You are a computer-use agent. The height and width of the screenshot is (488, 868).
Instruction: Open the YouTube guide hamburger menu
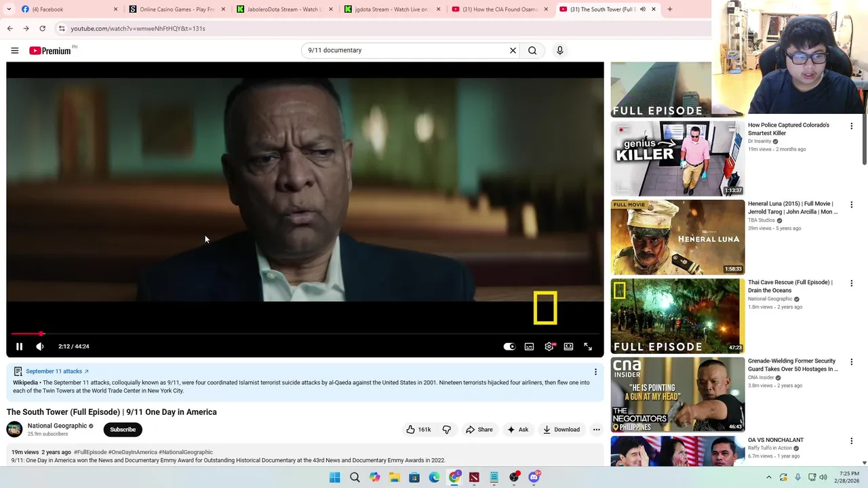pyautogui.click(x=14, y=50)
